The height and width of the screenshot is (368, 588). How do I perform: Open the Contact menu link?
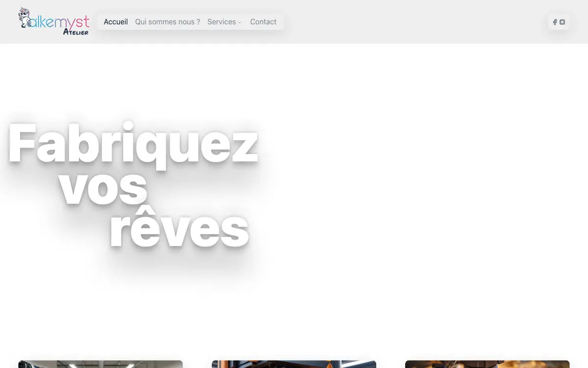tap(263, 22)
